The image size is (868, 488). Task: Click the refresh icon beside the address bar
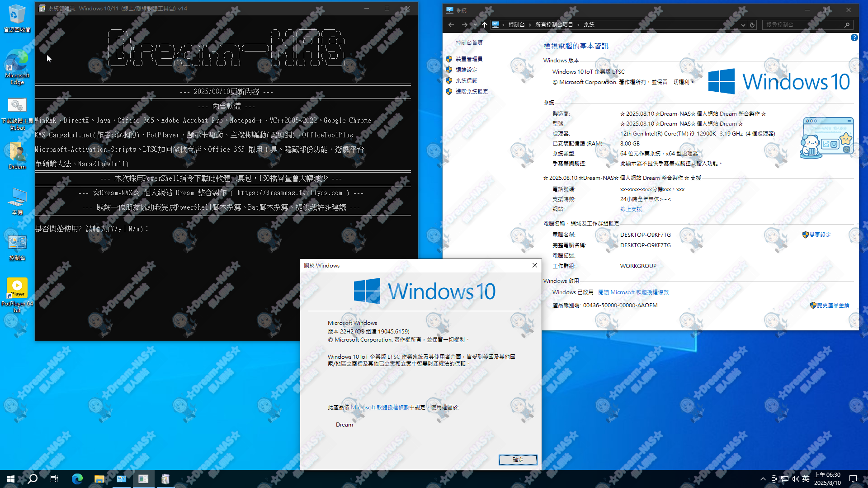tap(753, 25)
